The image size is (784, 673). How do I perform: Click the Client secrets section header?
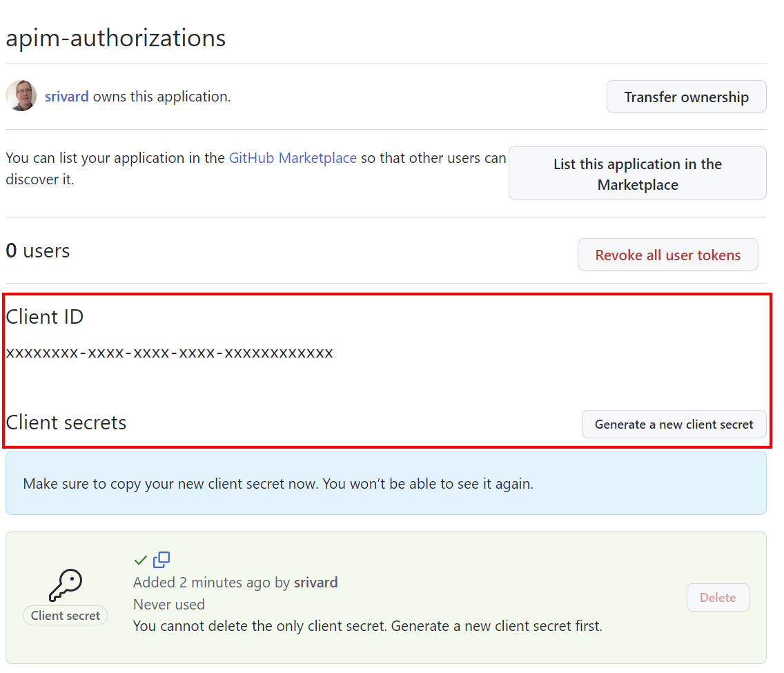click(x=66, y=423)
